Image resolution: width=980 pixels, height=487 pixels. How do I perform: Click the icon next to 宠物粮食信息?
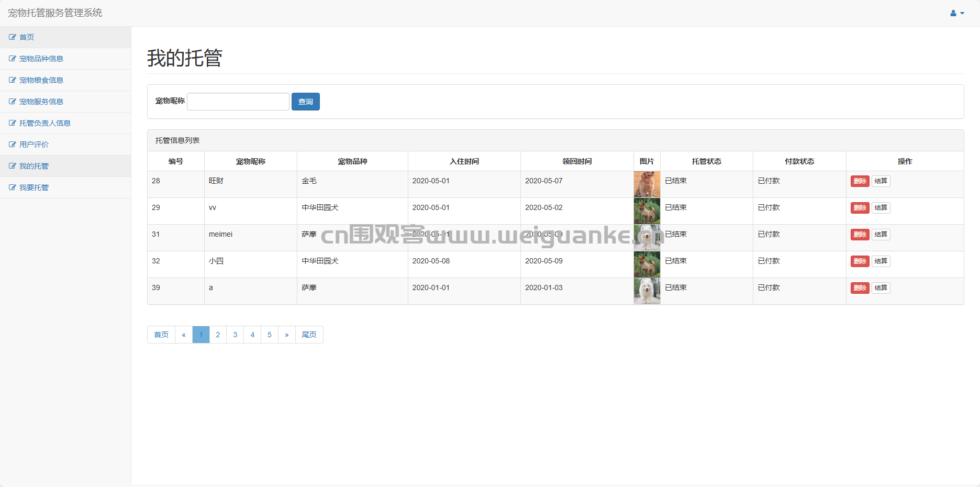pos(12,80)
